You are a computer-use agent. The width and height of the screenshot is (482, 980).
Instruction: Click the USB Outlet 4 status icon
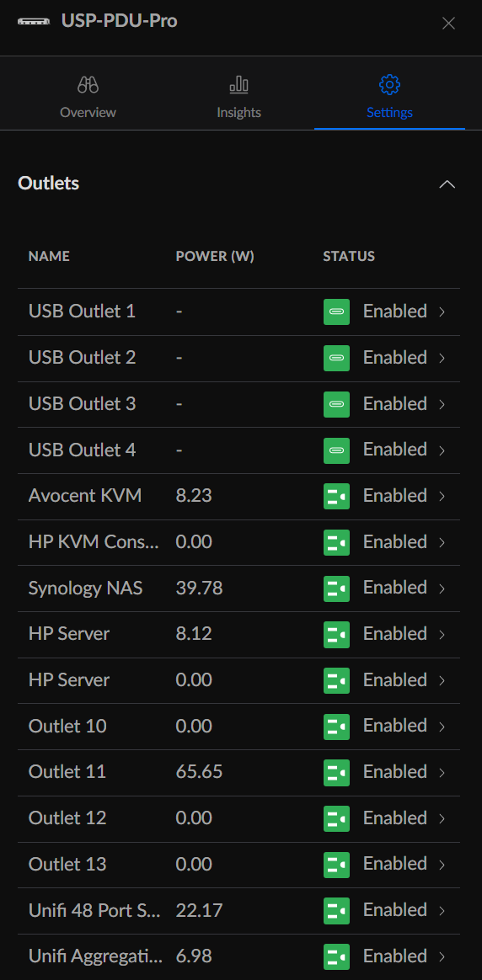click(336, 450)
